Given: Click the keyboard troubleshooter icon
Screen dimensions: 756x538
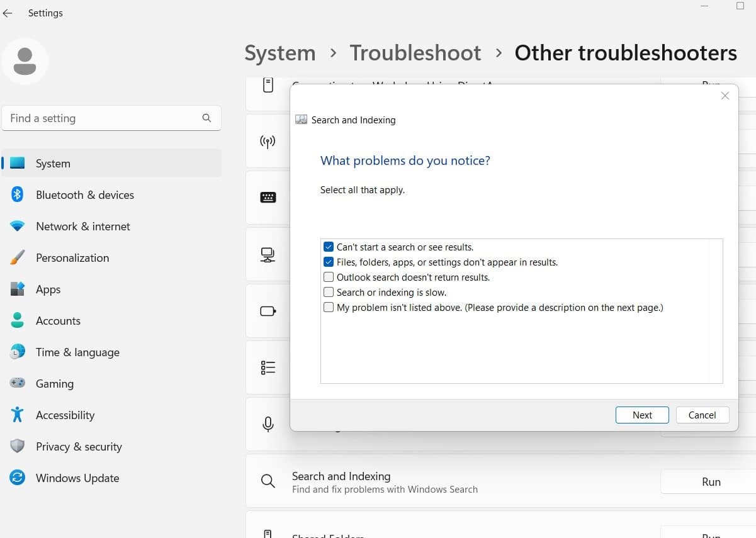Looking at the screenshot, I should coord(268,198).
